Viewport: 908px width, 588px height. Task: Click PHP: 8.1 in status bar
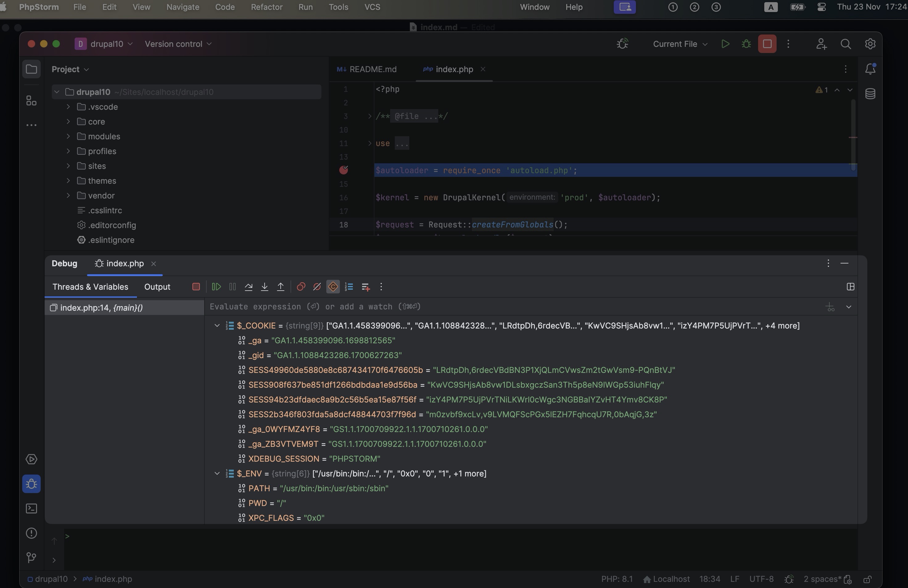(x=617, y=579)
